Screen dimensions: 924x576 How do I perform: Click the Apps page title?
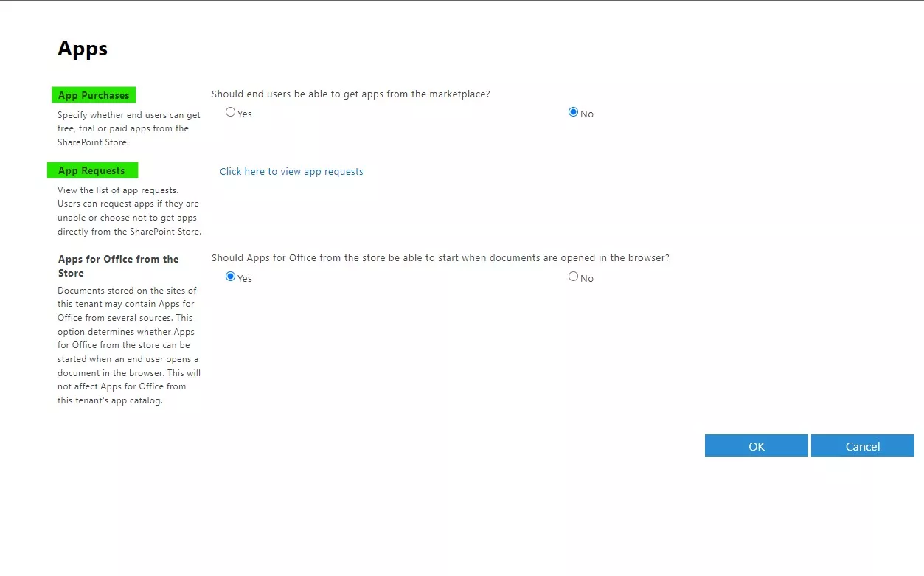[82, 49]
